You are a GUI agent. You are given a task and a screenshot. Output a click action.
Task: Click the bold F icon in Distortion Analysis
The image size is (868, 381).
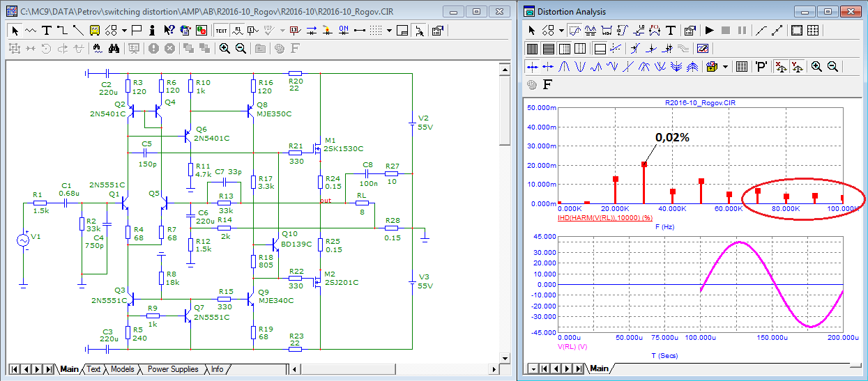tap(547, 85)
